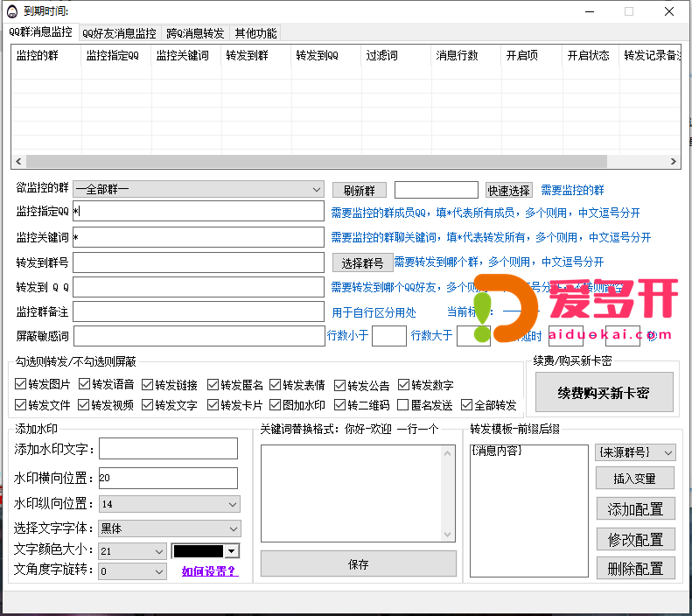Screen dimensions: 692x616
Task: Open the 水印纵向位置 dropdown
Action: point(170,504)
